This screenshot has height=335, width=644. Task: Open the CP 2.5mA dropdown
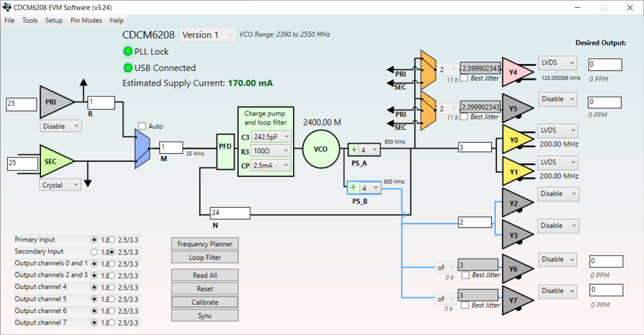click(270, 165)
